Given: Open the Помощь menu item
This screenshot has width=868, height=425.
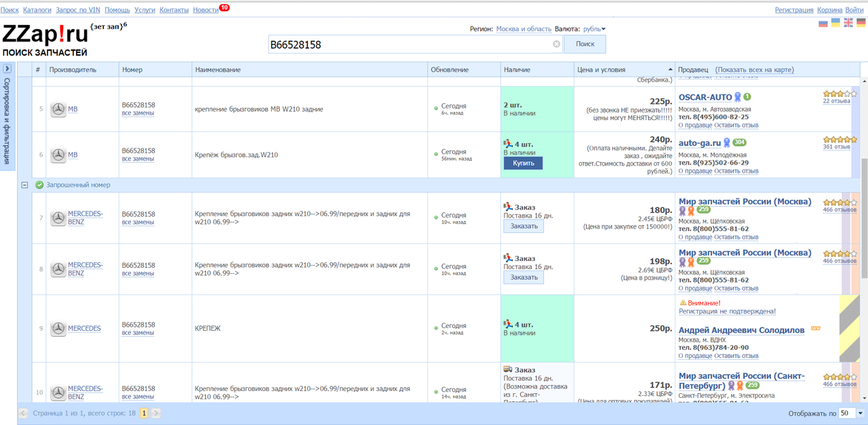Looking at the screenshot, I should click(117, 10).
